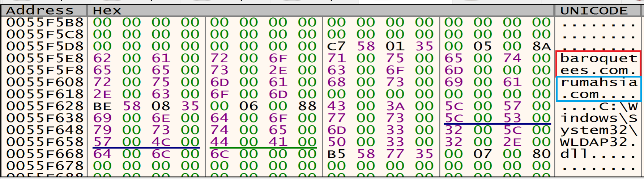Click the 'ystem32\' Unicode text

coord(598,130)
